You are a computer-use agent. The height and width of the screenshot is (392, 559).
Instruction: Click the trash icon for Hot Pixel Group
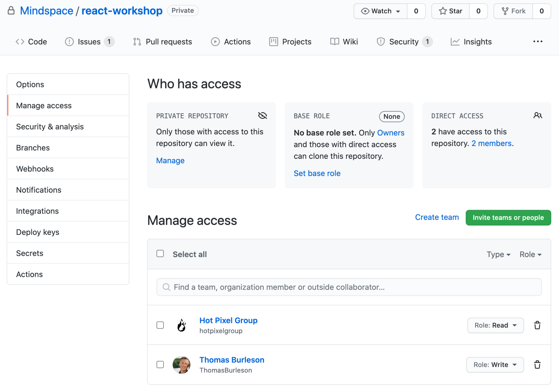click(537, 325)
